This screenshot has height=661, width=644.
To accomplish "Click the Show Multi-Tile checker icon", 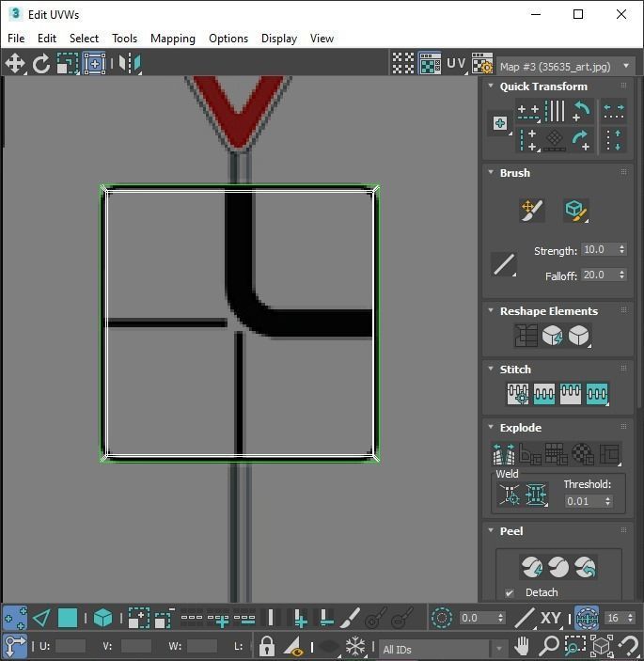I will 403,63.
